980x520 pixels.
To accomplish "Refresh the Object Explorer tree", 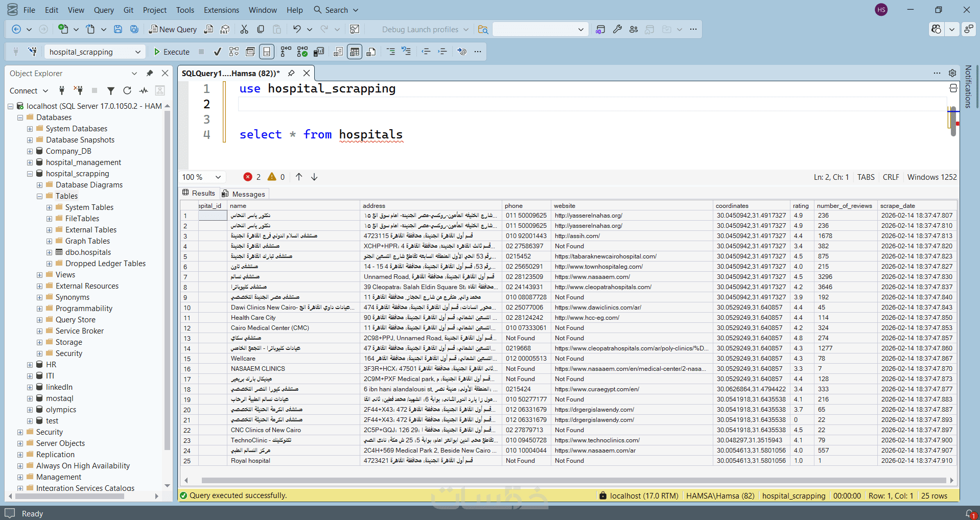I will point(127,90).
